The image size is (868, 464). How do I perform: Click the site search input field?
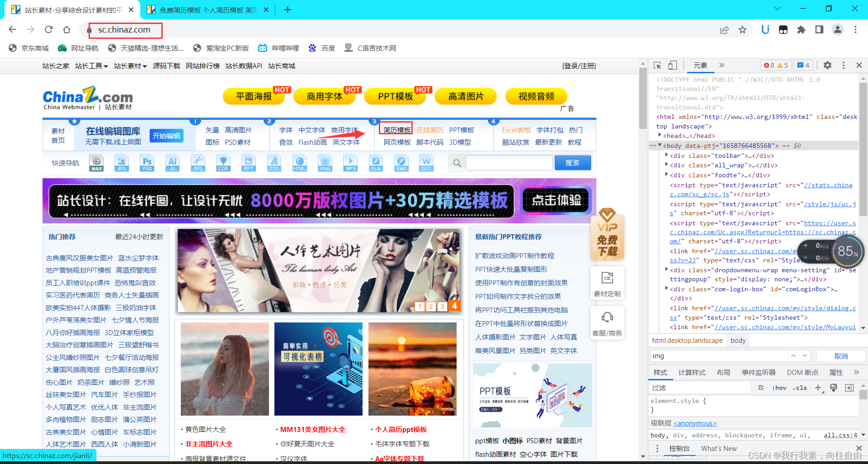[509, 163]
